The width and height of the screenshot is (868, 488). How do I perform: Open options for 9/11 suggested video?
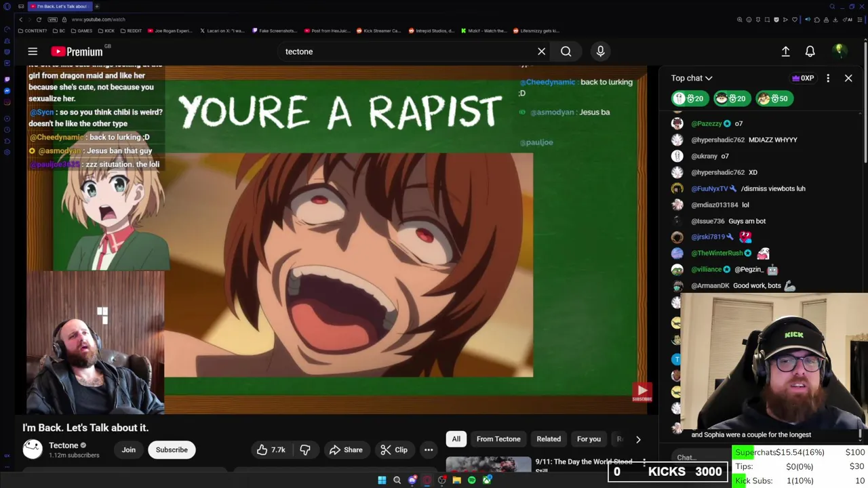point(644,463)
